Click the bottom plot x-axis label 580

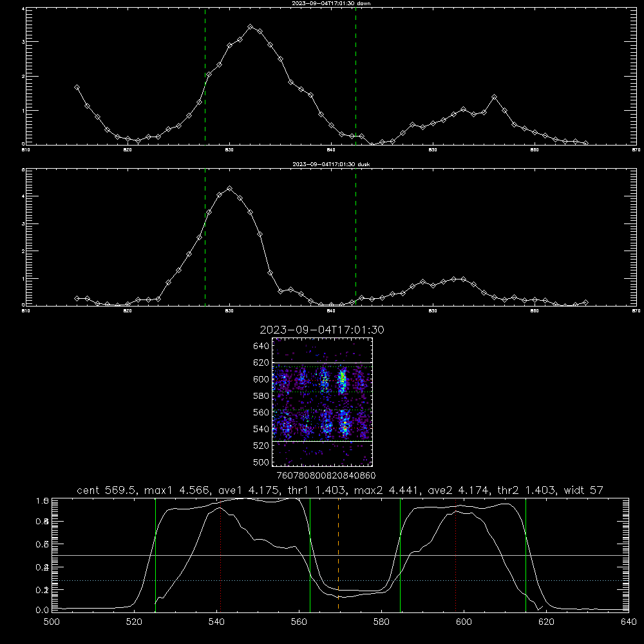(x=381, y=622)
